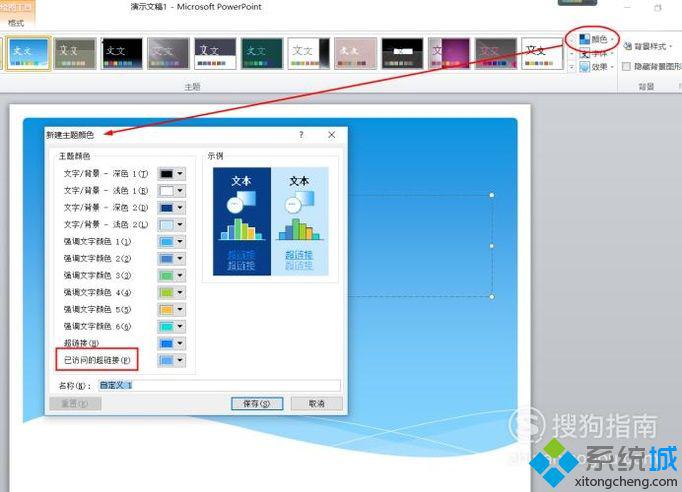Click the help question mark in dialog
The width and height of the screenshot is (682, 492).
pos(301,134)
